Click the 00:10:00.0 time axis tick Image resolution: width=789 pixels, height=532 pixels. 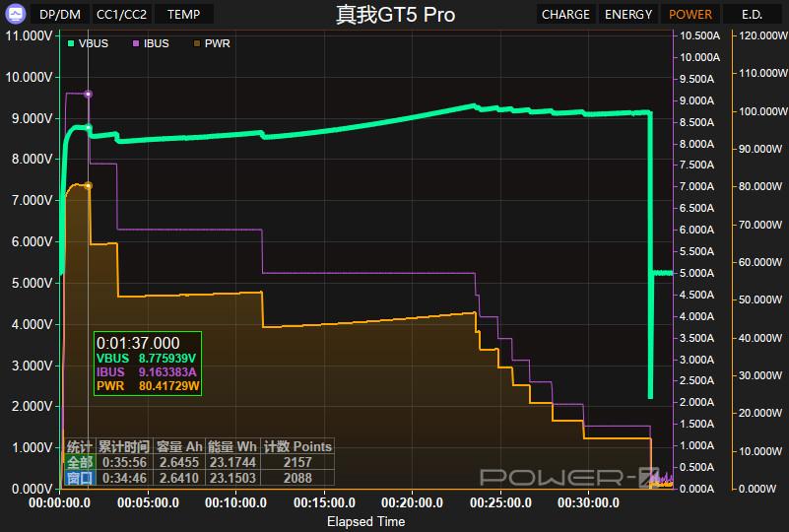click(x=236, y=502)
